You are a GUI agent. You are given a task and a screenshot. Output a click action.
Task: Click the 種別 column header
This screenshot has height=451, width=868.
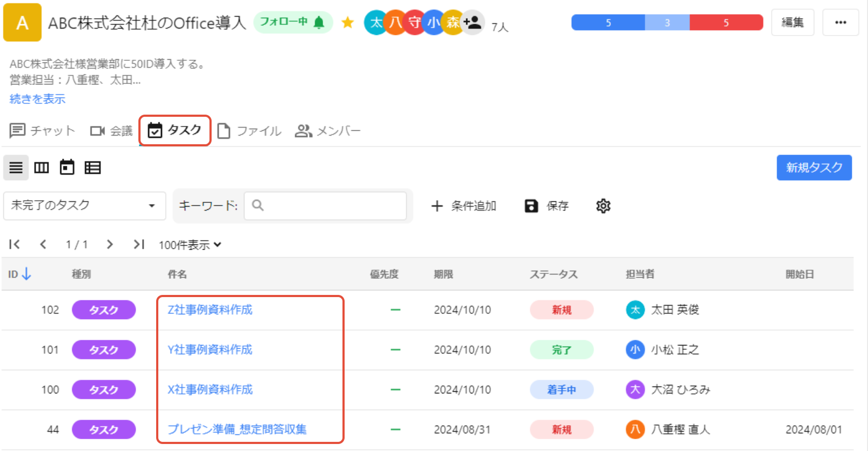coord(81,274)
